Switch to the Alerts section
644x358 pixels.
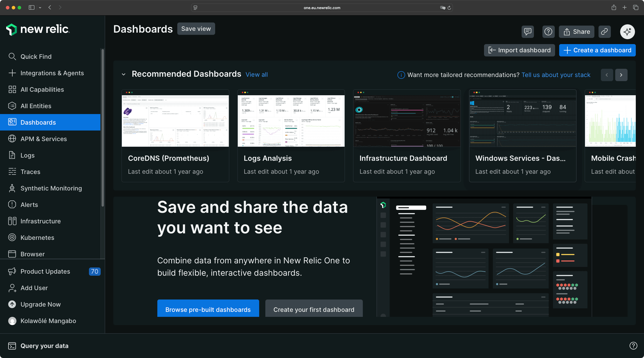[29, 205]
